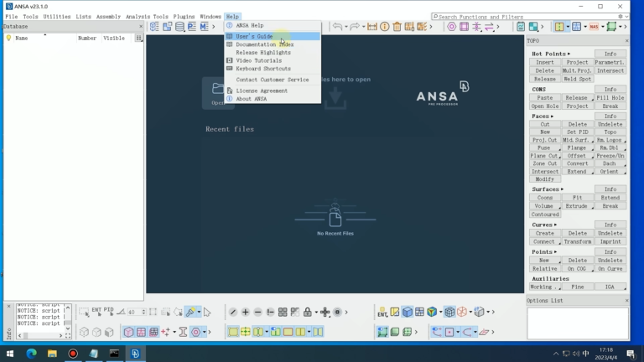Click the box select mode icon

point(84,312)
